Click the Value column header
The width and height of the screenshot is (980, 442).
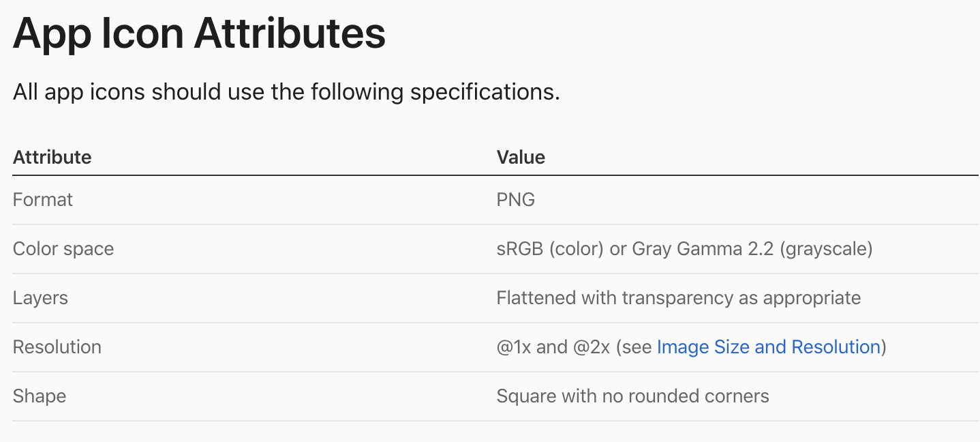pyautogui.click(x=521, y=158)
